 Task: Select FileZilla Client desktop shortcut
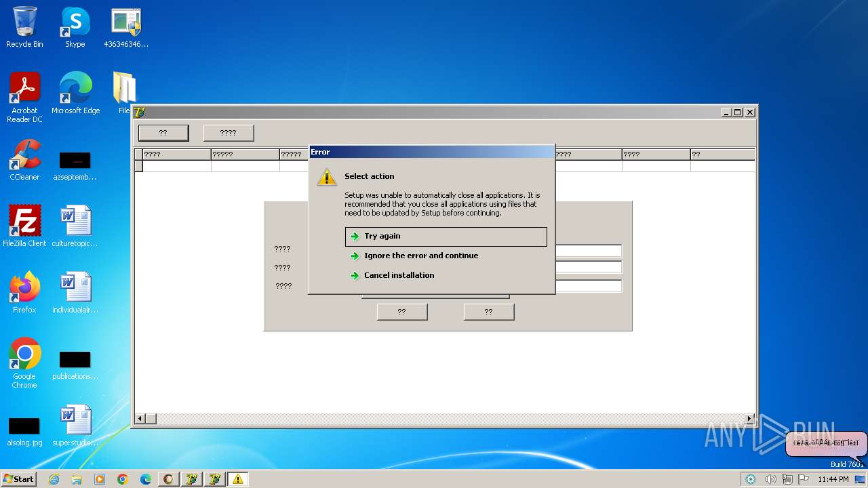[x=24, y=226]
